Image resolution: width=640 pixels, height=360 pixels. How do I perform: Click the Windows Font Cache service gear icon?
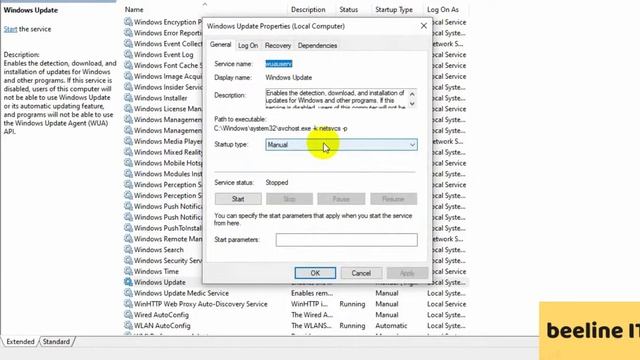point(128,65)
